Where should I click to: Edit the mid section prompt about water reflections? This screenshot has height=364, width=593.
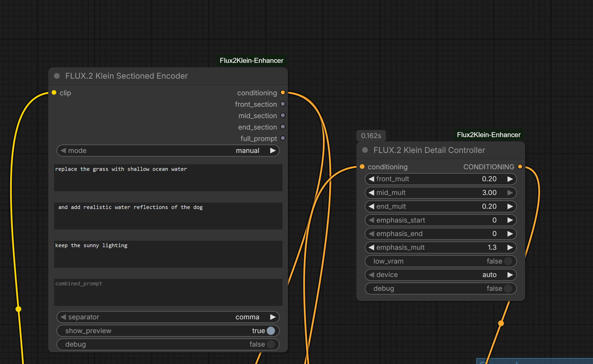tap(168, 216)
